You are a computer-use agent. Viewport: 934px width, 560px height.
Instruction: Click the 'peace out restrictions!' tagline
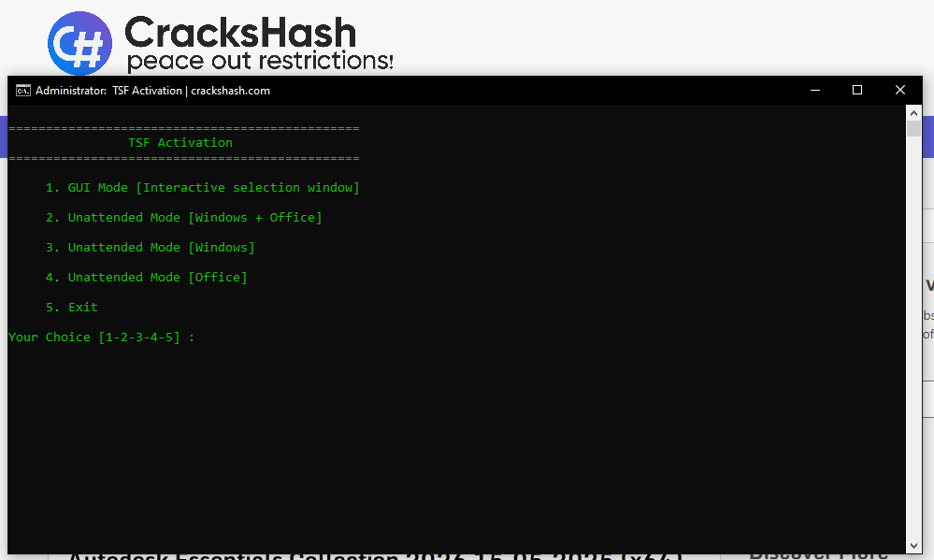point(260,61)
